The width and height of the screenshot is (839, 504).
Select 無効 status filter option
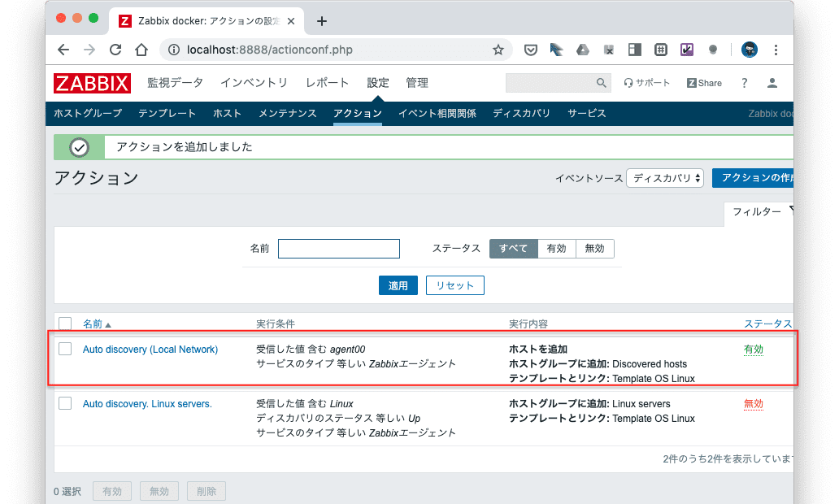594,249
